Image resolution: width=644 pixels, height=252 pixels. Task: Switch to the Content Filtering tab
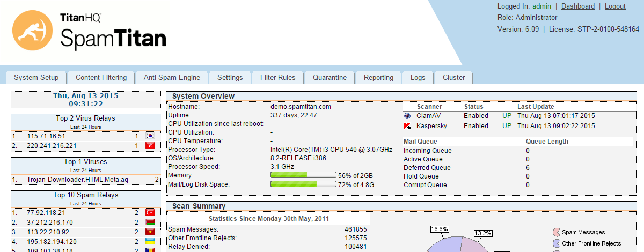(x=101, y=78)
